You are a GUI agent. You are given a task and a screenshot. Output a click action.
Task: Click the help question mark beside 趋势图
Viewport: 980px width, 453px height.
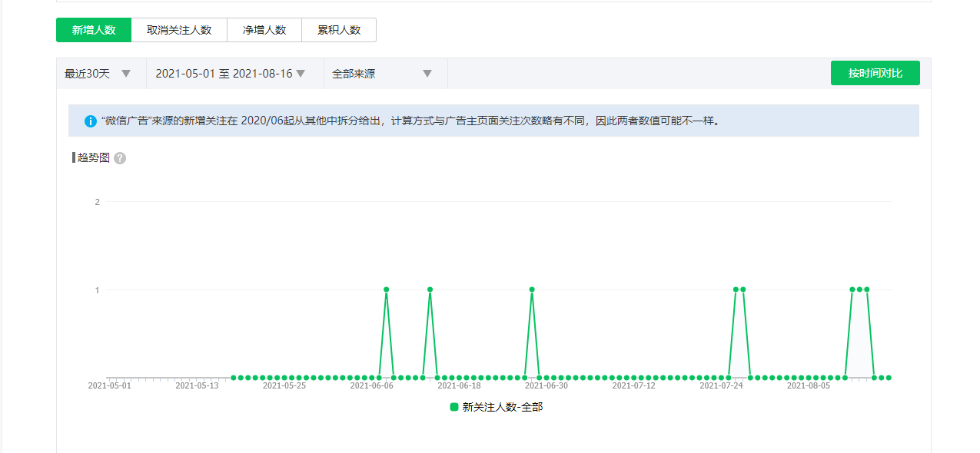(x=120, y=158)
